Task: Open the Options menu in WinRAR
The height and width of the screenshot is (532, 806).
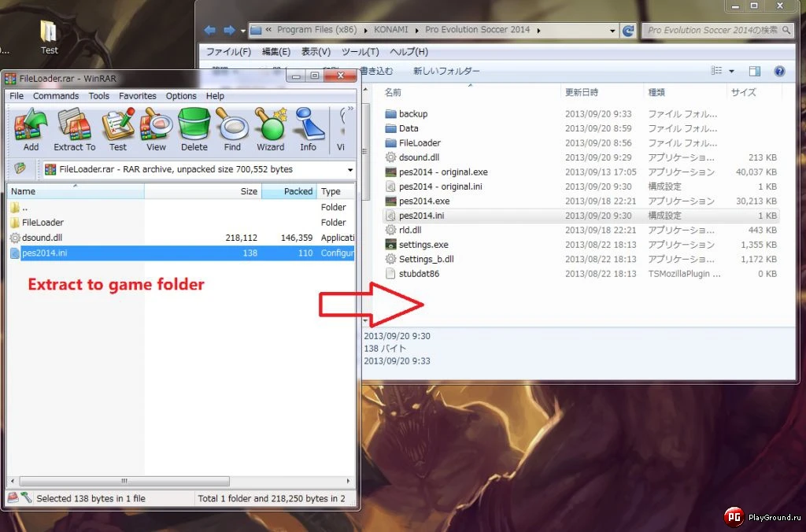Action: pyautogui.click(x=181, y=95)
